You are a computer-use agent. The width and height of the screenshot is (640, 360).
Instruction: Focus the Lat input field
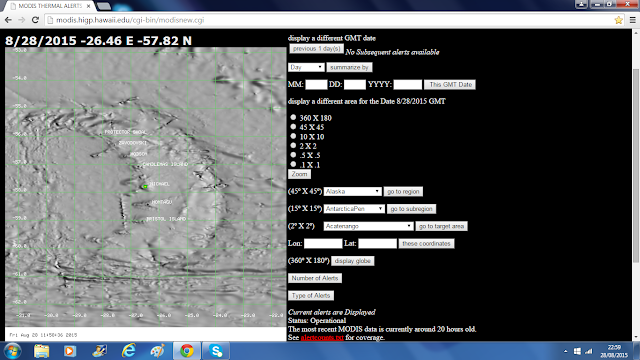coord(377,244)
